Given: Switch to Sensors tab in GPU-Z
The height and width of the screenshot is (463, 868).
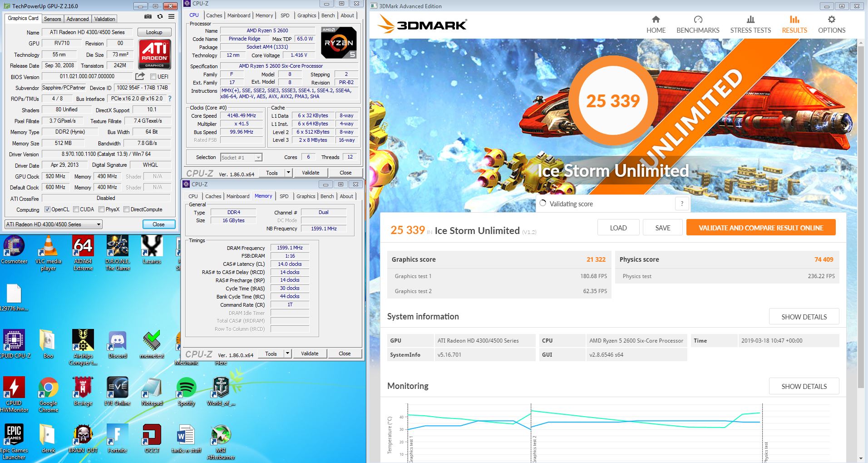Looking at the screenshot, I should tap(52, 19).
